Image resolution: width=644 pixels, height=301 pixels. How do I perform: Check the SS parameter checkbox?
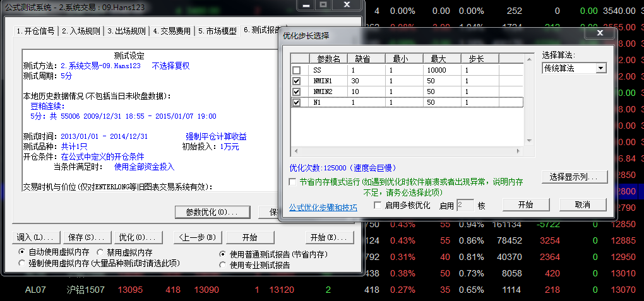click(x=297, y=70)
